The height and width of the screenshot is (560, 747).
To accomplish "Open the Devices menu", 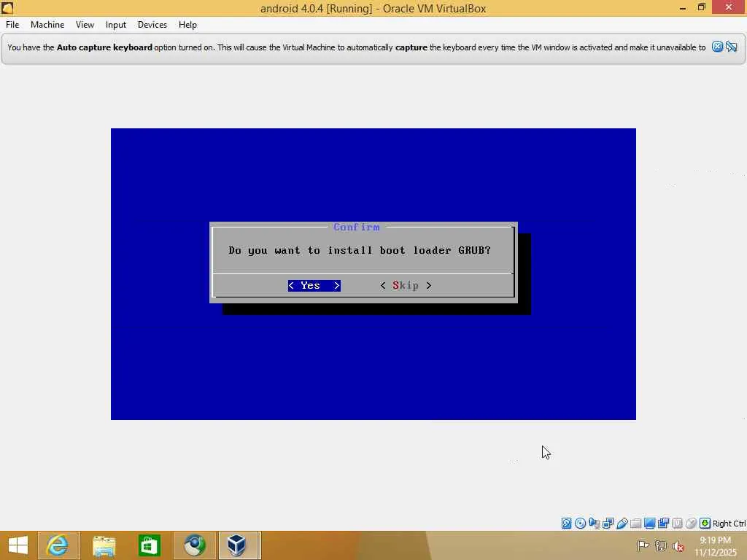I will click(152, 25).
